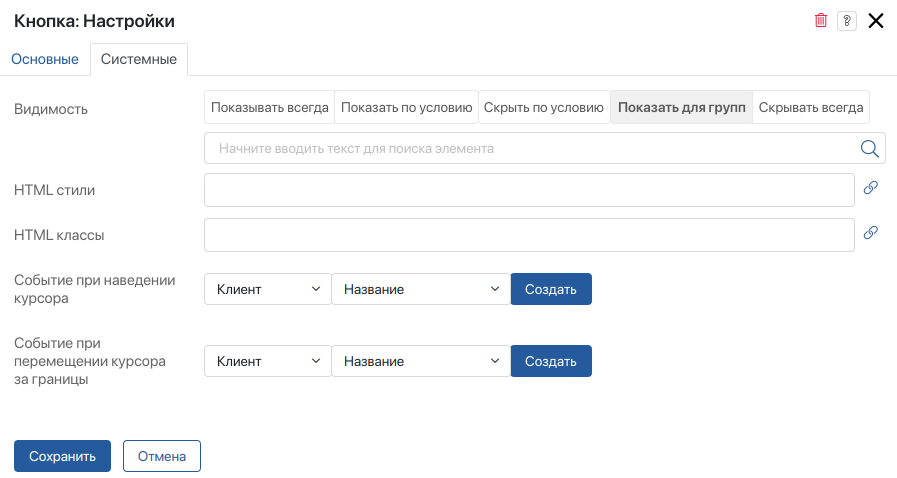Viewport: 897px width, 478px height.
Task: Select Скрыть по условию visibility option
Action: pos(544,107)
